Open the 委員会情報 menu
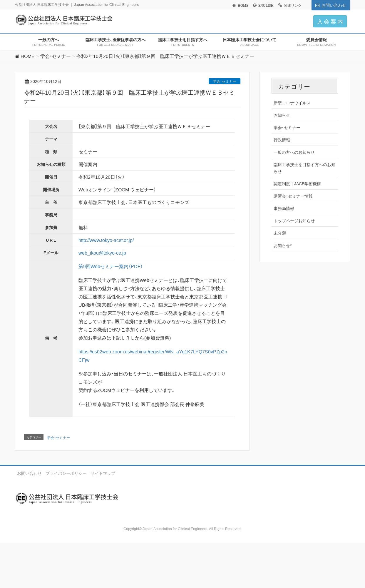Screen dimensions: 365x588 316,42
